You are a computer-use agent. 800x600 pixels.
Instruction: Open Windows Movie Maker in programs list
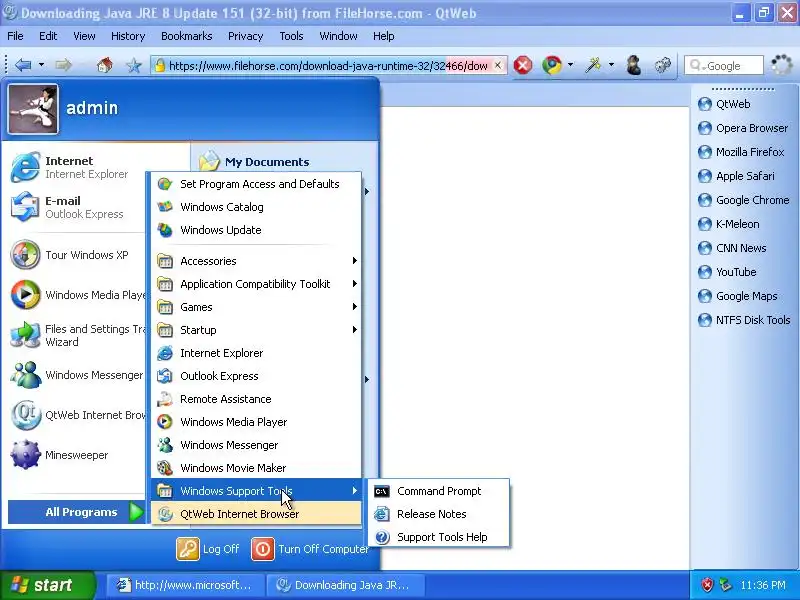(256, 468)
